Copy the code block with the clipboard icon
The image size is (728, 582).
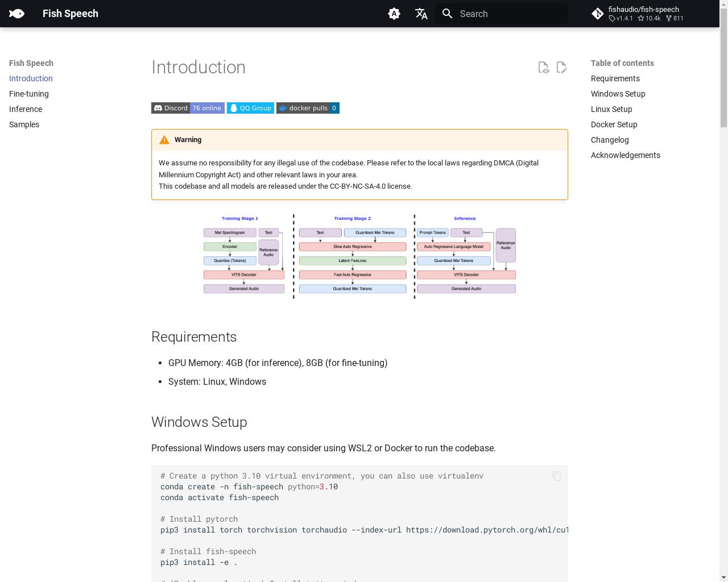coord(557,476)
